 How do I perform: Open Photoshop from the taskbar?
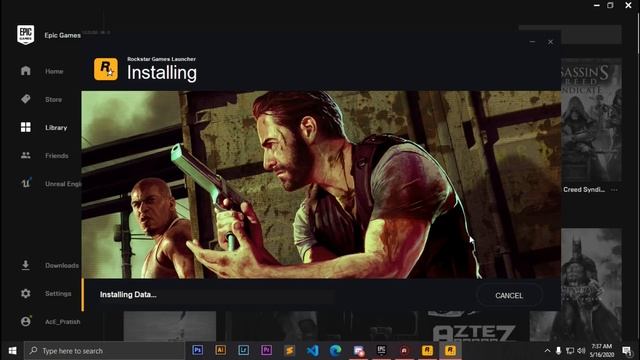pos(198,350)
